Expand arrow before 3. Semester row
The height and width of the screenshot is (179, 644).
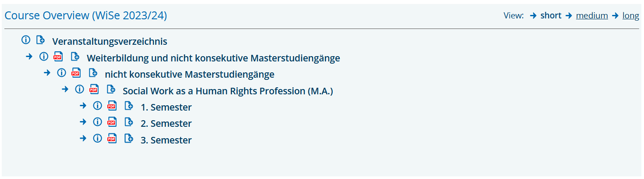[x=83, y=138]
